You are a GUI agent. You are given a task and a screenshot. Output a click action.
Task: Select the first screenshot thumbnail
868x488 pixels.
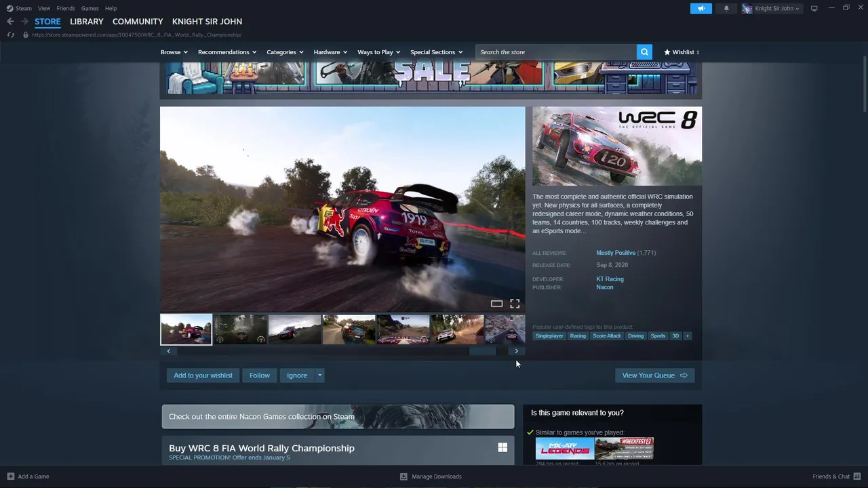click(x=186, y=329)
